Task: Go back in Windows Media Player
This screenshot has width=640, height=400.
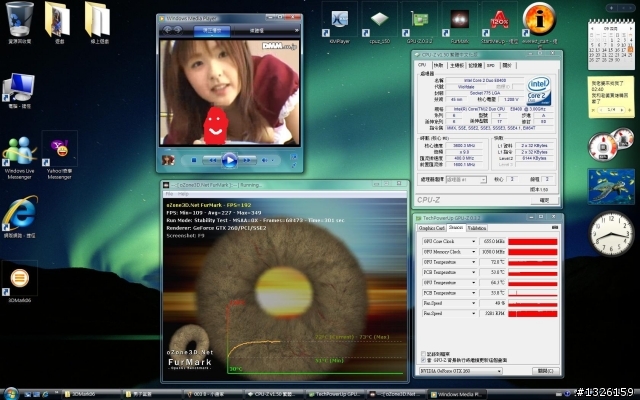Action: coord(167,30)
